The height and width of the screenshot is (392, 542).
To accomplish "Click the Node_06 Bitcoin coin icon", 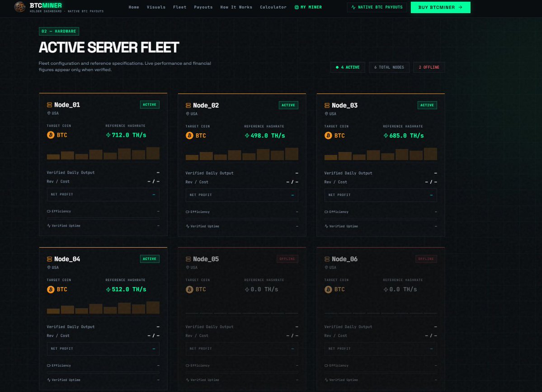I will coord(328,289).
